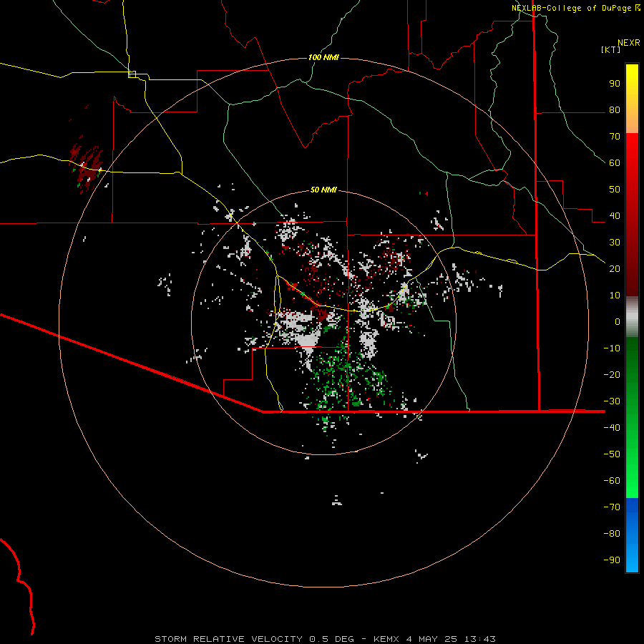This screenshot has width=644, height=644.
Task: Click the KEMX radar site identifier
Action: pos(386,639)
